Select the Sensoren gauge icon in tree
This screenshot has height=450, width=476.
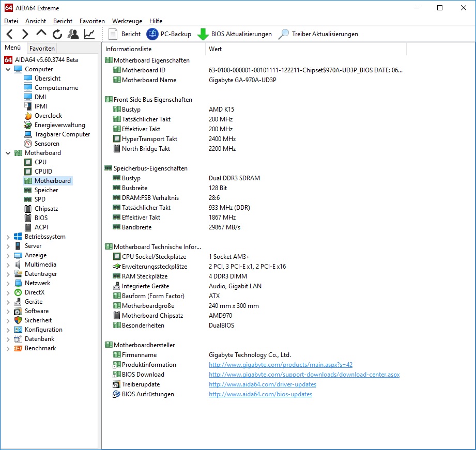[28, 144]
